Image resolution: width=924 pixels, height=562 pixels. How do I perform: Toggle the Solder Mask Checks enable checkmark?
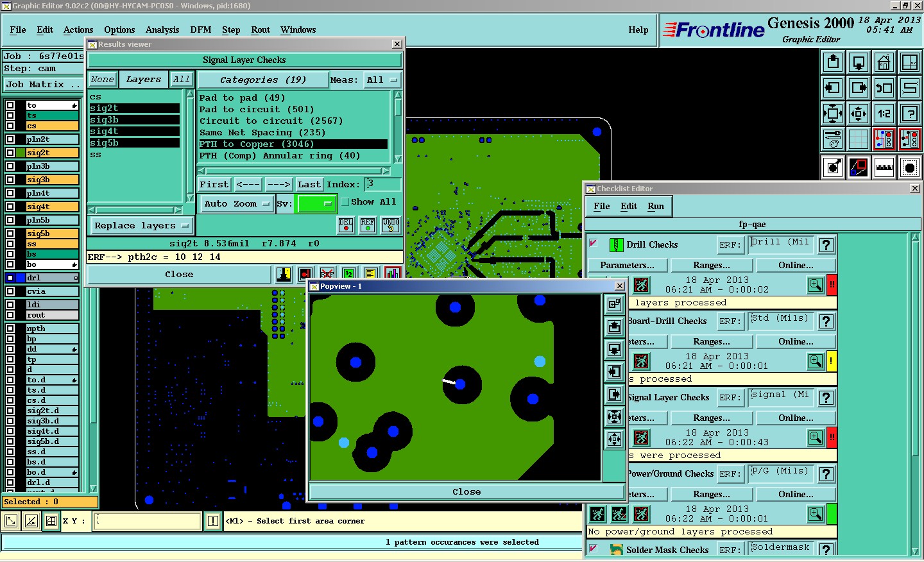point(594,549)
